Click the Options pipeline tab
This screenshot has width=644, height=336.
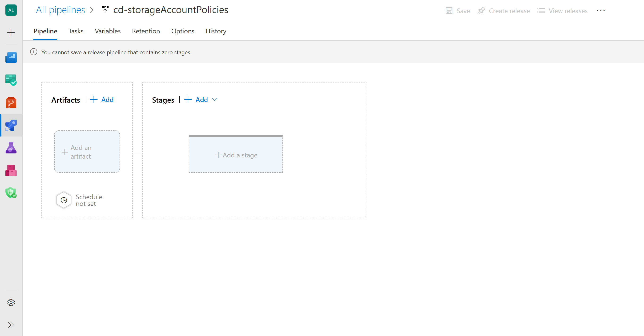pyautogui.click(x=183, y=31)
